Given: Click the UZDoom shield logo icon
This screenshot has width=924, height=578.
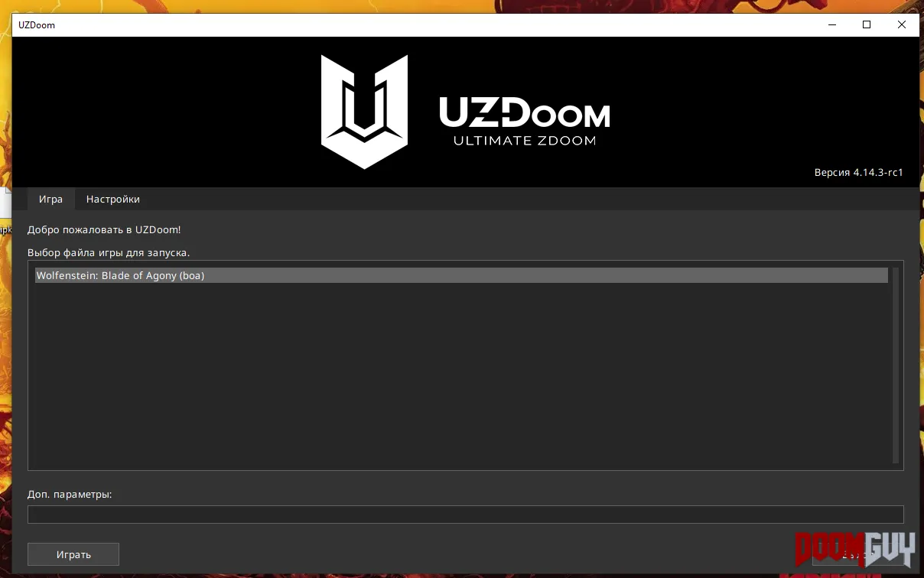Looking at the screenshot, I should coord(365,112).
